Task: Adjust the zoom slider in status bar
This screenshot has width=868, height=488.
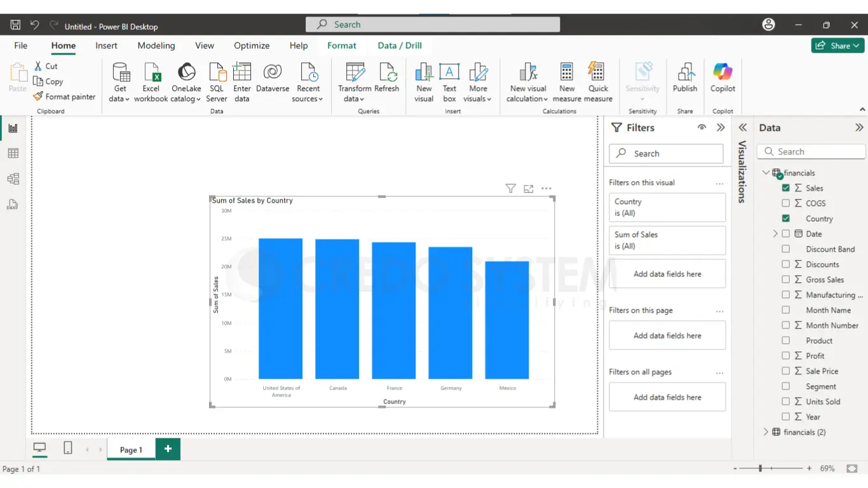Action: 760,468
